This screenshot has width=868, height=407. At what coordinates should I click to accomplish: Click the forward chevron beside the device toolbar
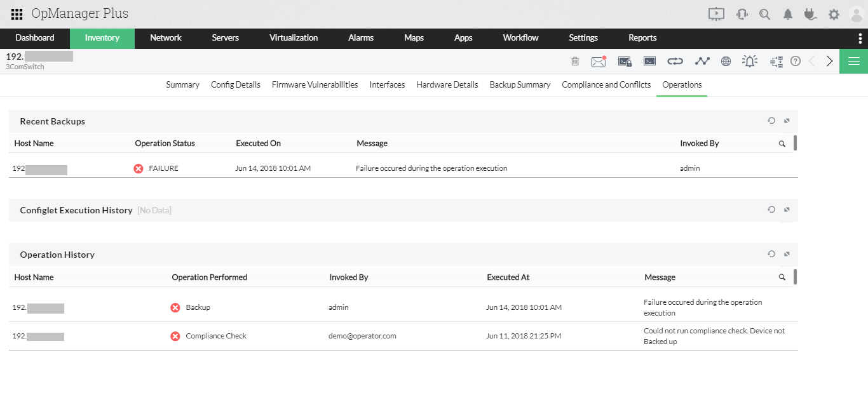829,61
